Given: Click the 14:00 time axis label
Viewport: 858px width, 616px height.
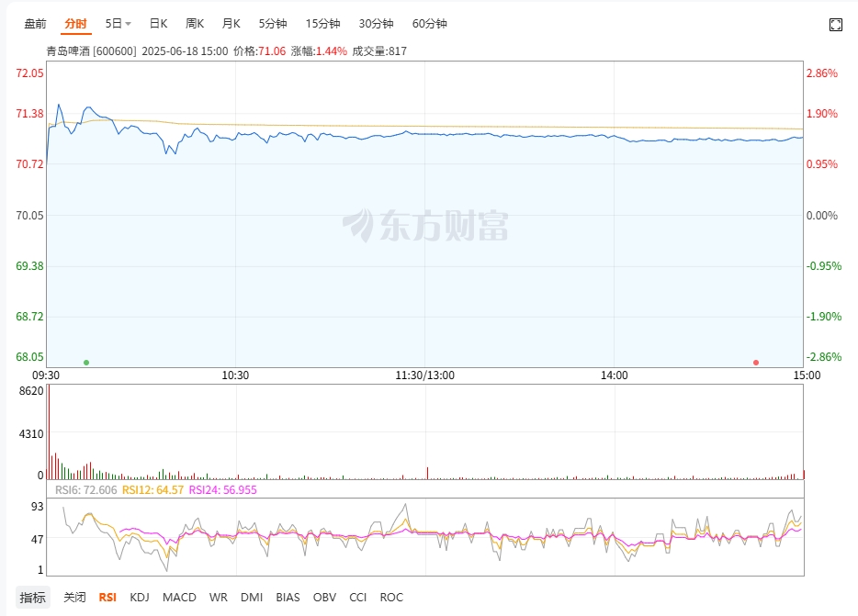Looking at the screenshot, I should click(x=614, y=375).
